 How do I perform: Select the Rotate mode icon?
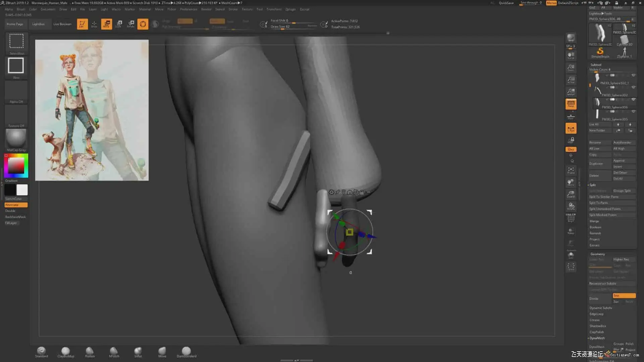(x=131, y=24)
